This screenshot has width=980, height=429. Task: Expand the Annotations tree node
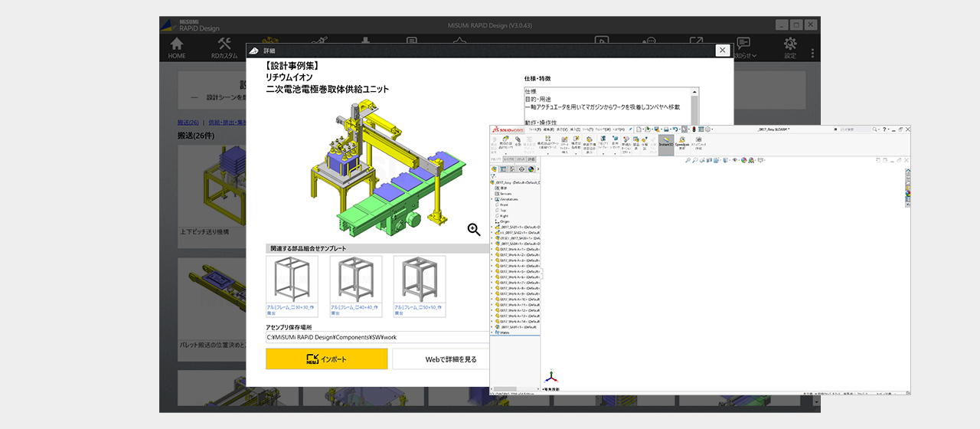[492, 199]
